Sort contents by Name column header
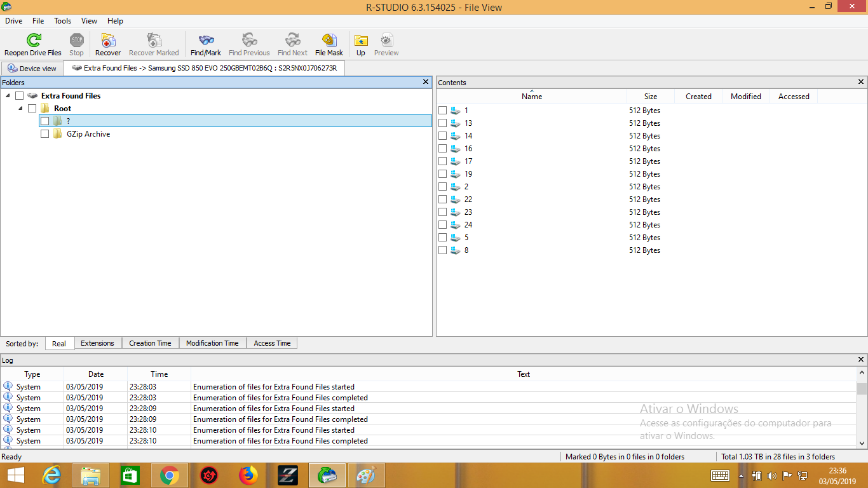The image size is (868, 488). [532, 97]
